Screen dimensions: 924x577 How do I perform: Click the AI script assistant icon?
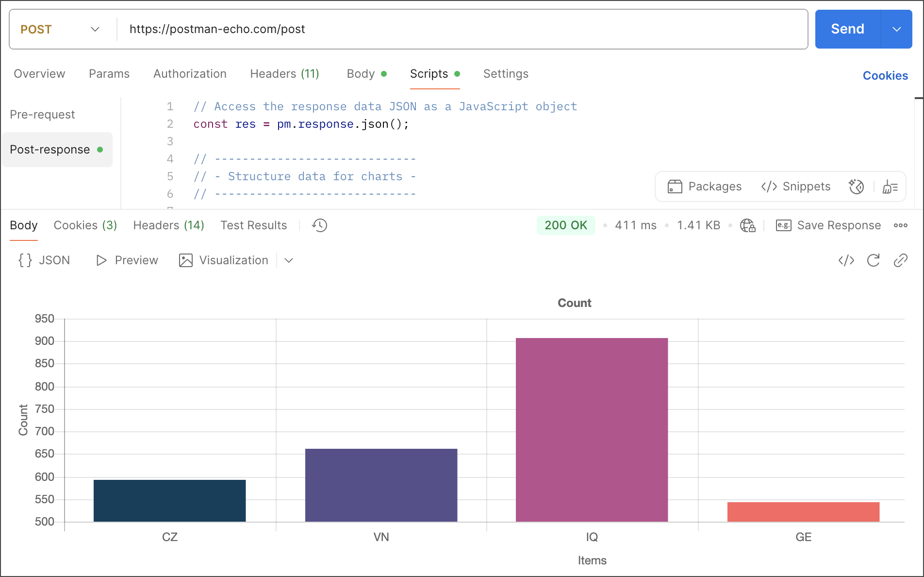tap(856, 187)
